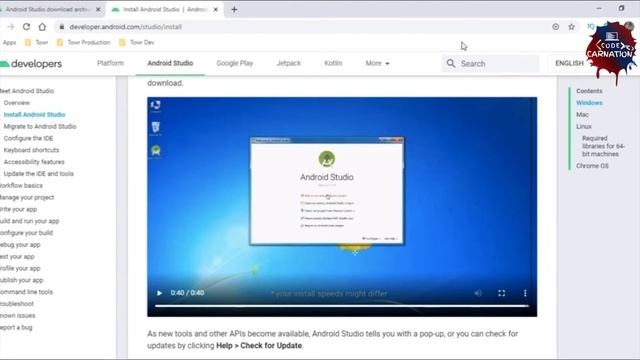Jump to Required libraries for 64-bit machines
Screen dimensions: 640x360
click(603, 146)
